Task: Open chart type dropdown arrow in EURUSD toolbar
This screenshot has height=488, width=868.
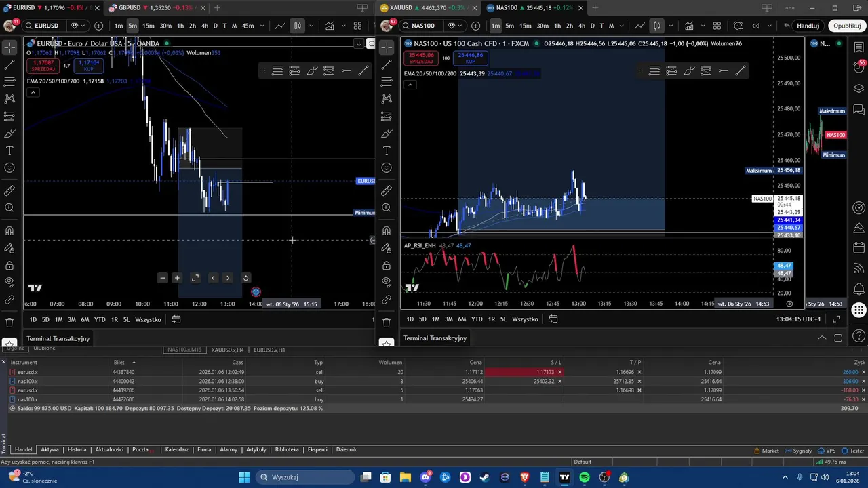Action: [x=311, y=26]
